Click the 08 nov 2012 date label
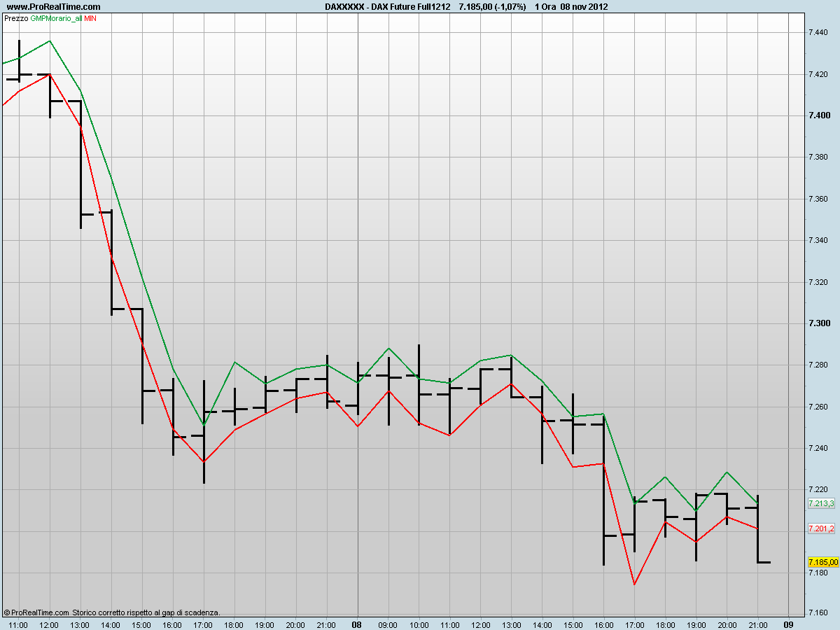 tap(584, 7)
